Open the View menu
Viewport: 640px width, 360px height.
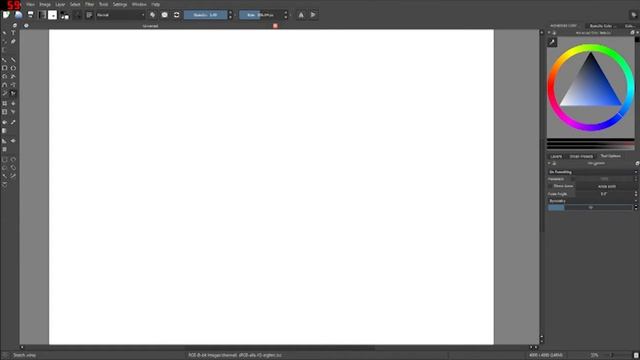click(30, 4)
